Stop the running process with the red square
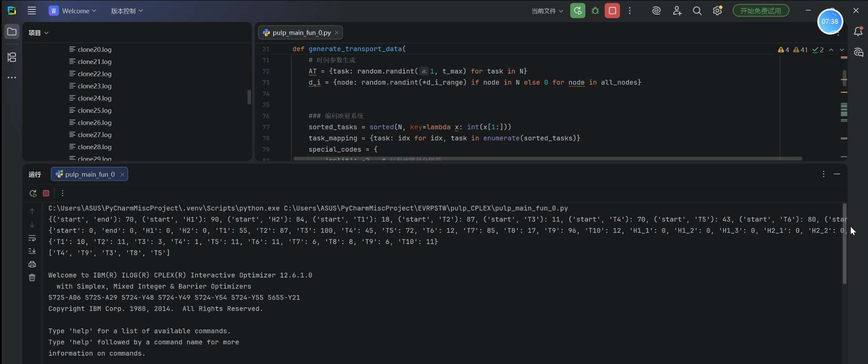 (613, 11)
